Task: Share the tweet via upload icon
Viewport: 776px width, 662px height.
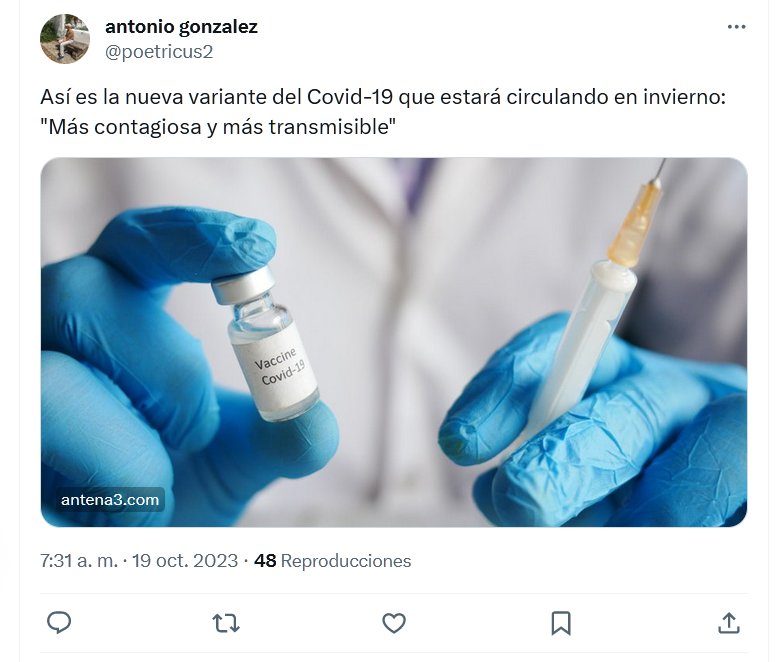Action: point(729,623)
